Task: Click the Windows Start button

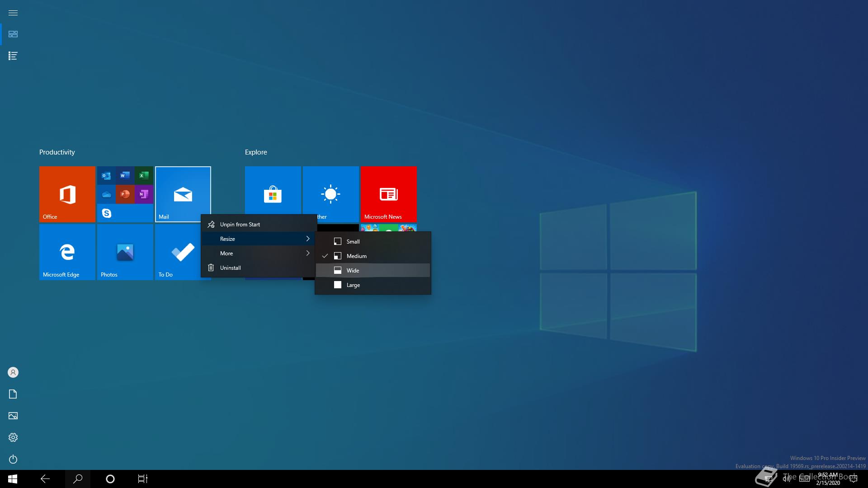Action: click(x=13, y=479)
